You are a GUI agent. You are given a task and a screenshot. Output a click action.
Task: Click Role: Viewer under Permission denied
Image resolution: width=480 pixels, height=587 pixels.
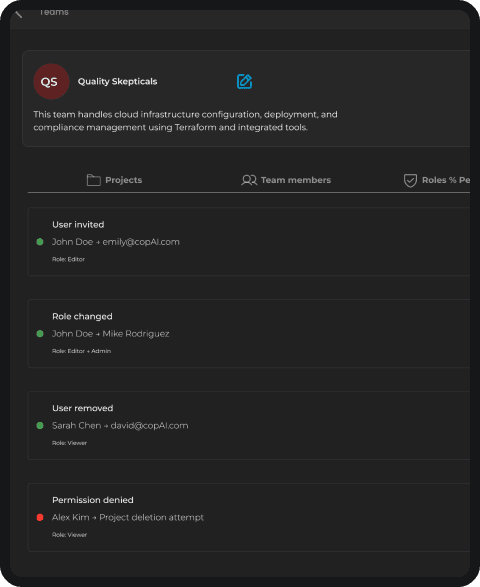[70, 535]
